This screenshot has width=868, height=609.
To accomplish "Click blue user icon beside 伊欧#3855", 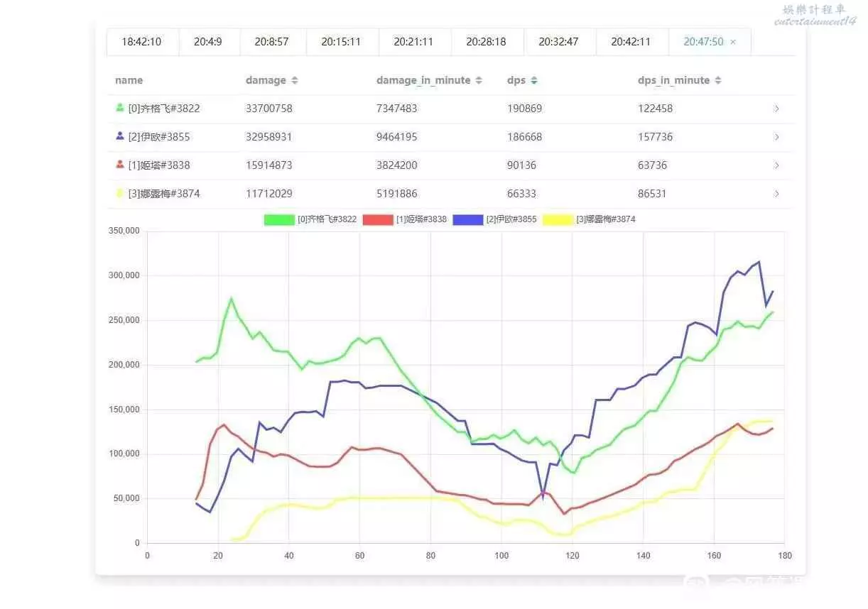I will (x=120, y=136).
